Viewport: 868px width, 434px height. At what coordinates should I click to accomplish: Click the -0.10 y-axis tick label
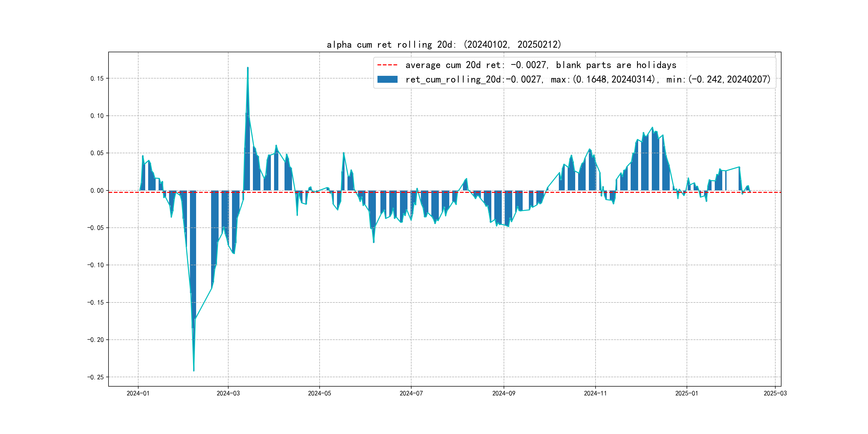(x=95, y=265)
